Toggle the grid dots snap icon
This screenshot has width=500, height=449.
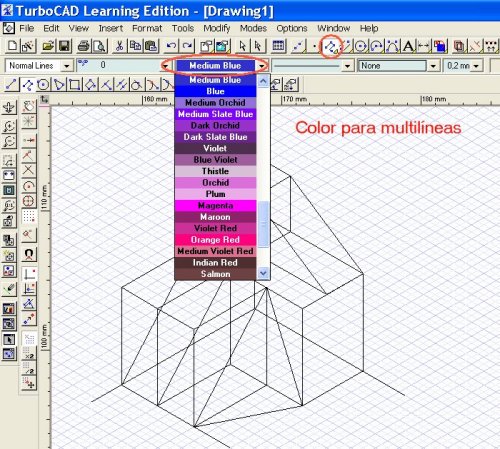point(29,216)
